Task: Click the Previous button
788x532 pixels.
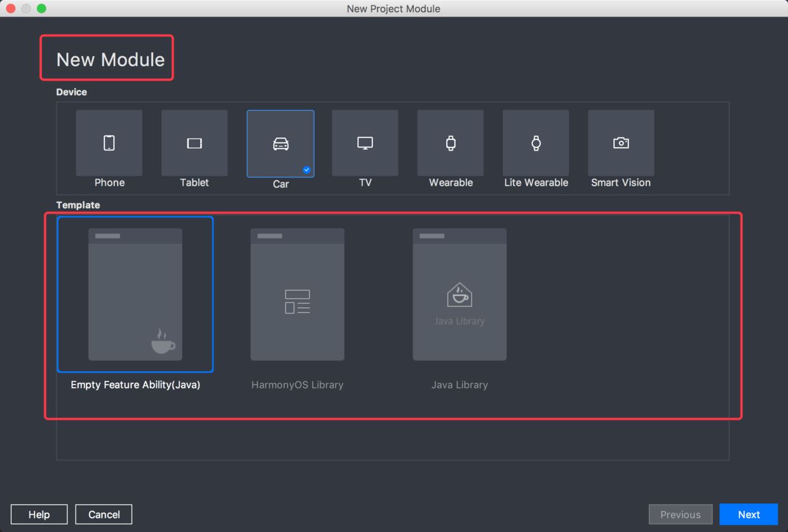Action: [681, 514]
